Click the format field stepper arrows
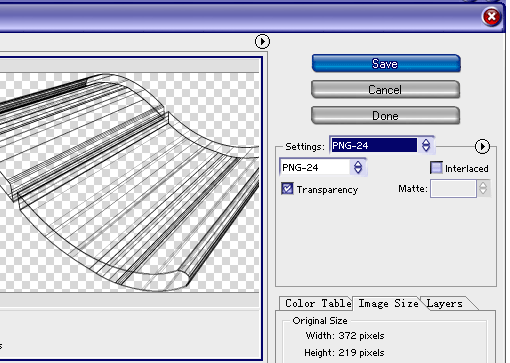The height and width of the screenshot is (363, 510). [x=358, y=167]
